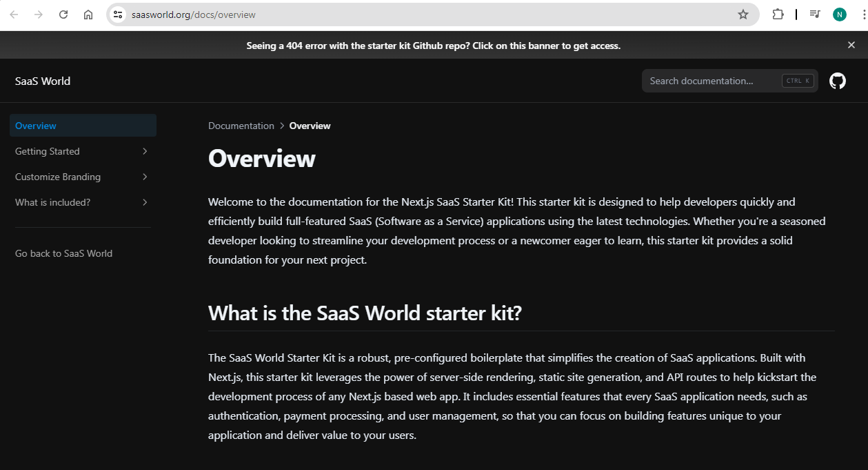View site information icon in address bar
This screenshot has height=470, width=868.
[x=118, y=14]
